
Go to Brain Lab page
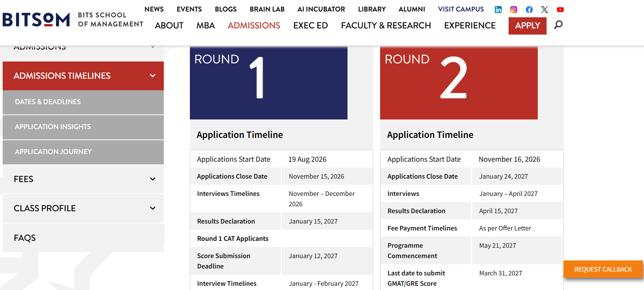[x=267, y=9]
